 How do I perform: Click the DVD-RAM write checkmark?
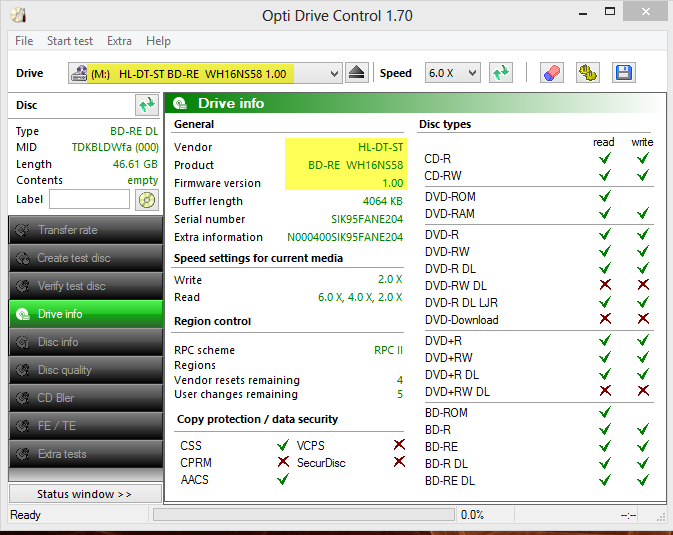pos(643,213)
